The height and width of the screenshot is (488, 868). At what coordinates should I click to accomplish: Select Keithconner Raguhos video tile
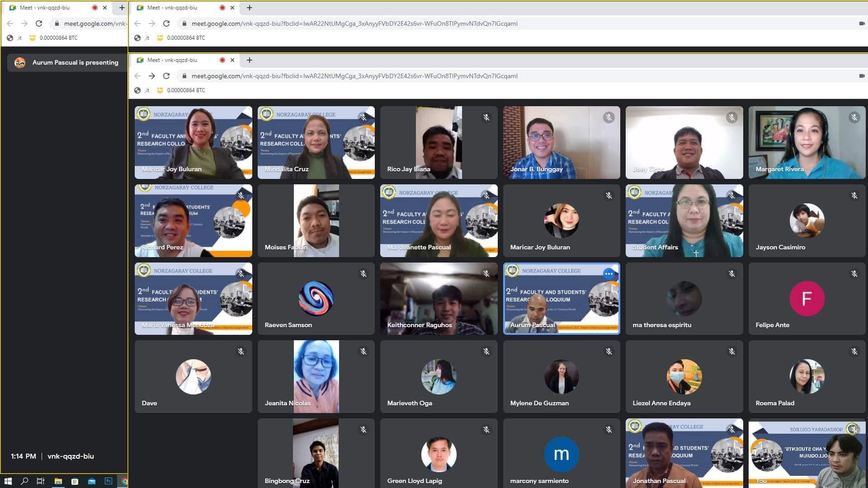pyautogui.click(x=439, y=299)
